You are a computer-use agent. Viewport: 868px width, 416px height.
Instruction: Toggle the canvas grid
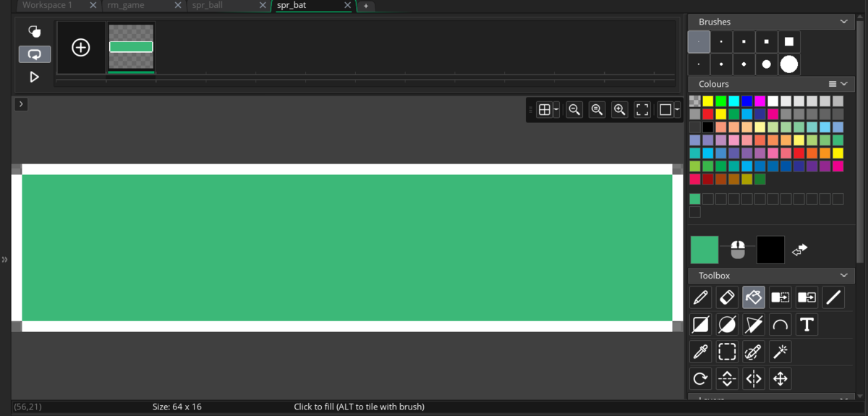coord(545,110)
